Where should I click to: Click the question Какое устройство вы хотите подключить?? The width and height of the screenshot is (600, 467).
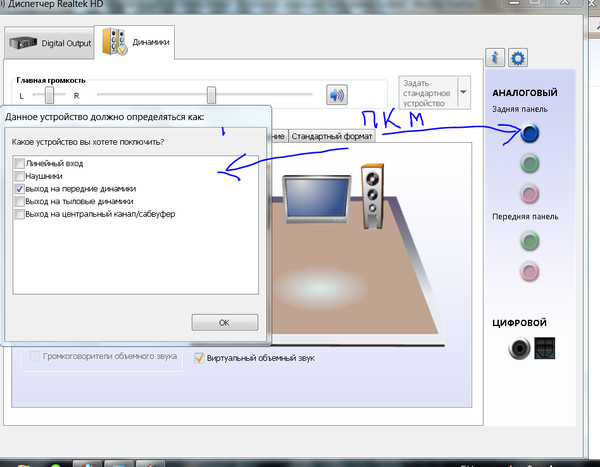click(x=88, y=142)
